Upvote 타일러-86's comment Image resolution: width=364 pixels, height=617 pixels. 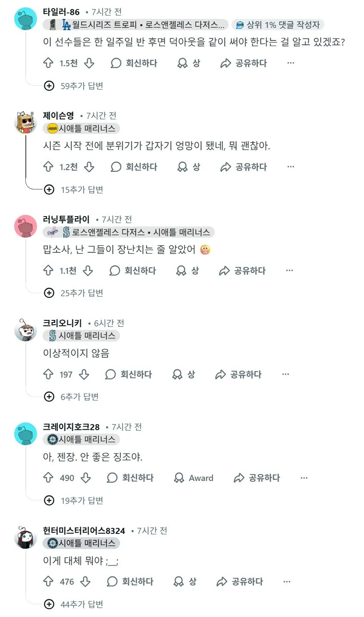pos(48,63)
